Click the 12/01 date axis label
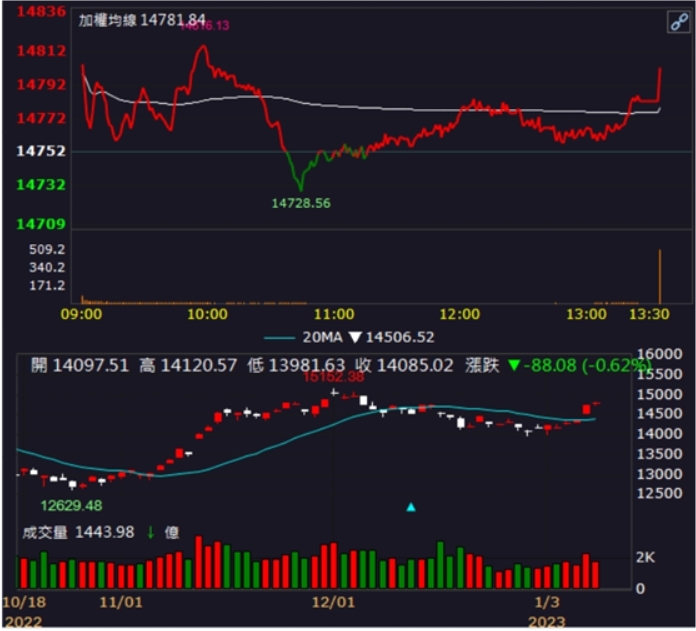This screenshot has height=631, width=696. coord(334,603)
